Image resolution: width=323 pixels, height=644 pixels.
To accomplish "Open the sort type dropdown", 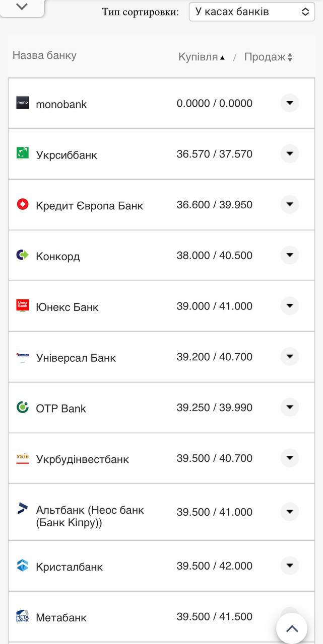I will click(x=252, y=12).
